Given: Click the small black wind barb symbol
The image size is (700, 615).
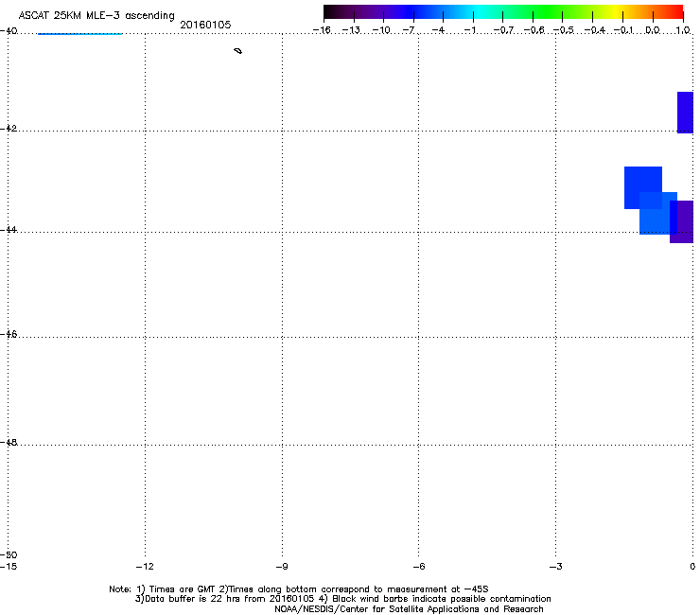Looking at the screenshot, I should point(238,51).
